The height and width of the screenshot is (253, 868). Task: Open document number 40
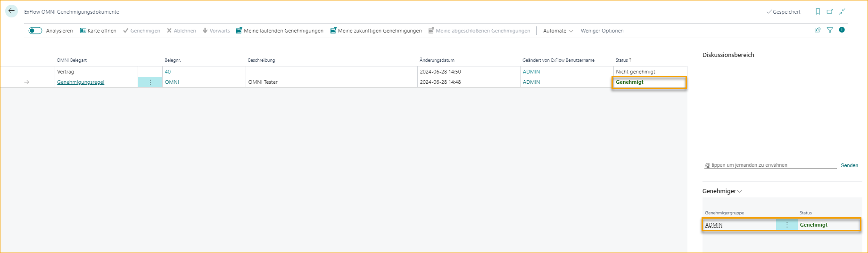click(168, 72)
